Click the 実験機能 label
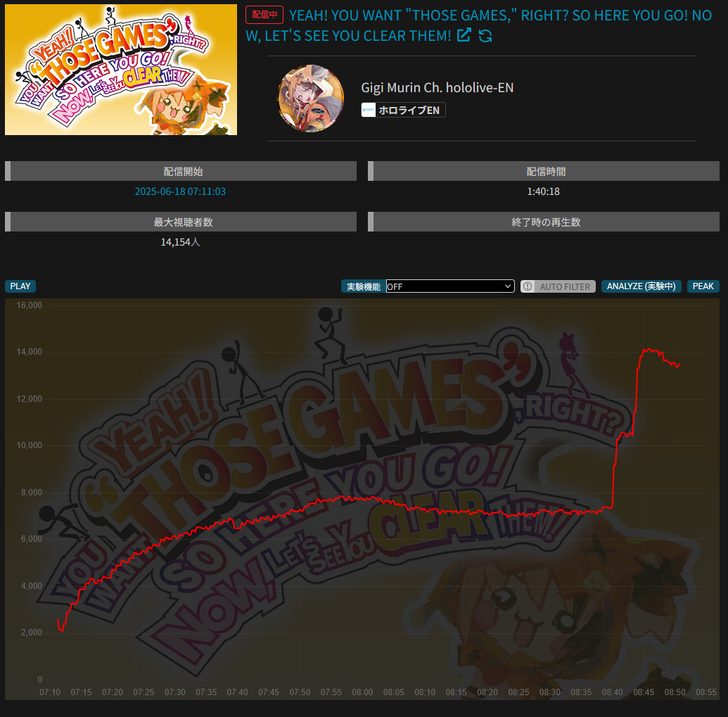Image resolution: width=728 pixels, height=717 pixels. click(x=364, y=286)
